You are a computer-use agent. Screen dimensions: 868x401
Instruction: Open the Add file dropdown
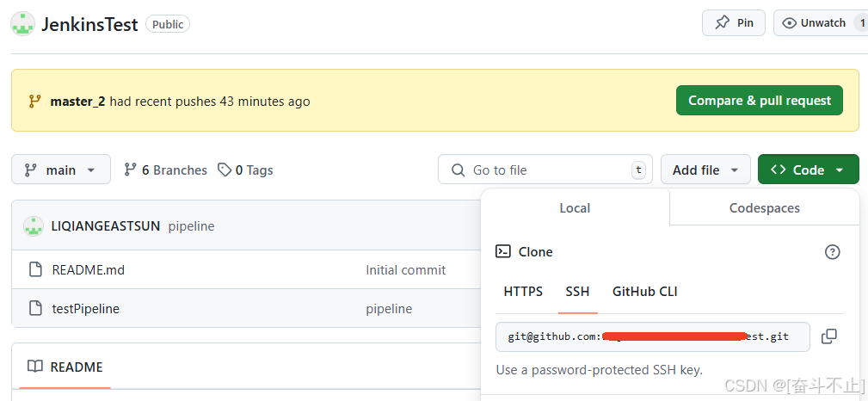pos(705,170)
